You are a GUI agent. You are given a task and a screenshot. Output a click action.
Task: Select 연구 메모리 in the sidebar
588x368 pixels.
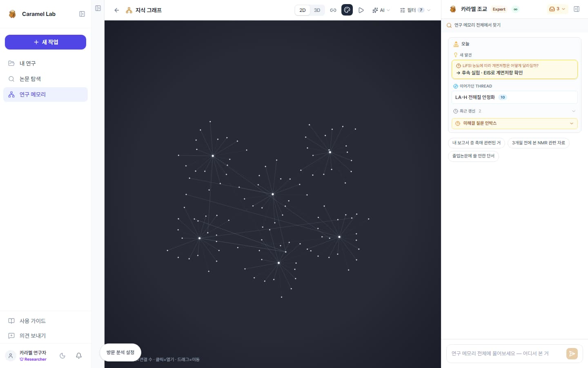(x=45, y=94)
